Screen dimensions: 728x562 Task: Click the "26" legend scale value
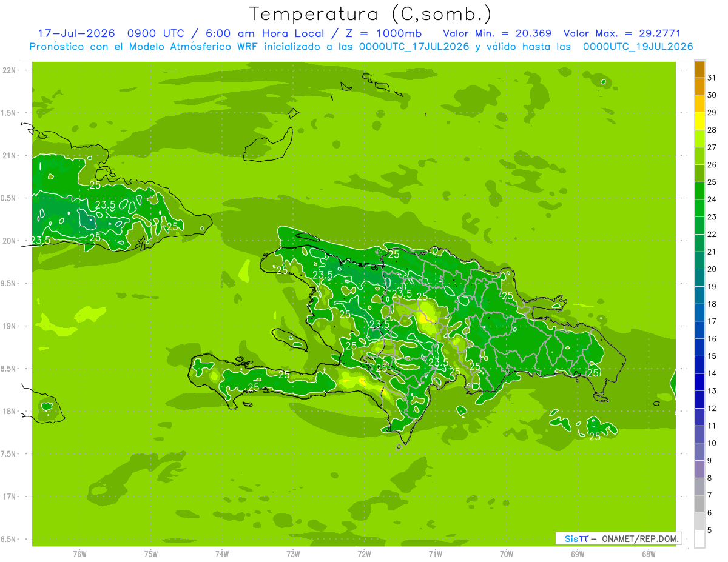[x=712, y=165]
